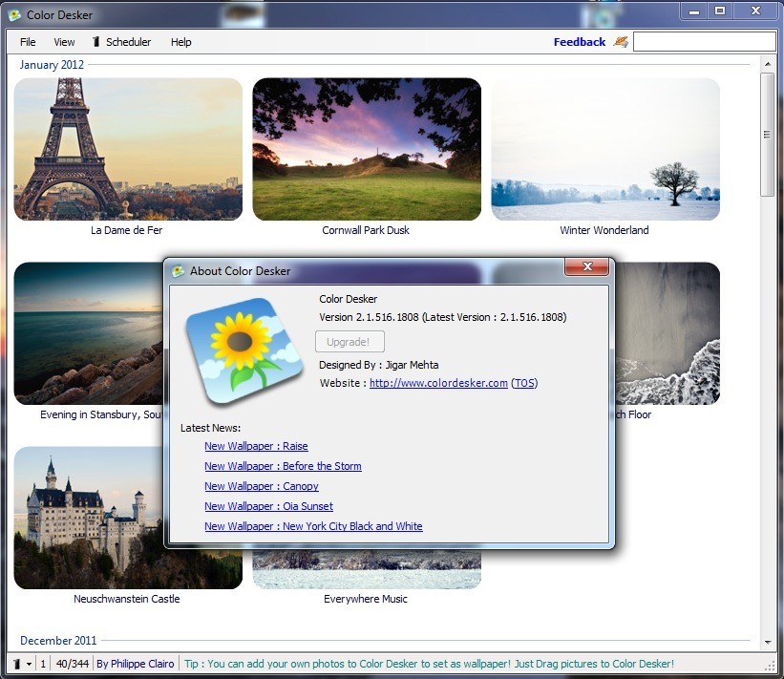Open the New Wallpaper : Raise link
Screen dimensions: 784x679
(256, 446)
